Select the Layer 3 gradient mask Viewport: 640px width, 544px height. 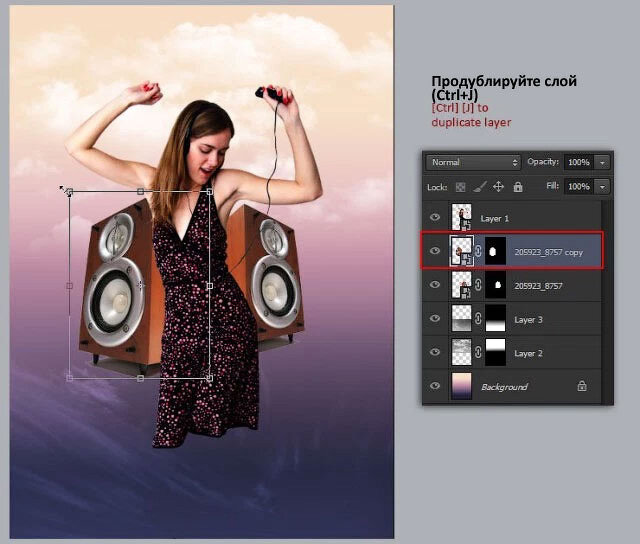495,318
